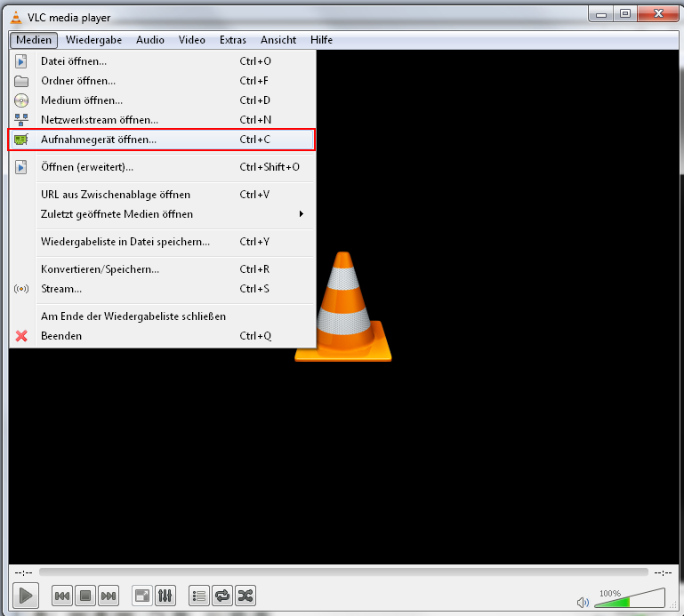The height and width of the screenshot is (616, 684).
Task: Open the Audio menu
Action: (150, 40)
